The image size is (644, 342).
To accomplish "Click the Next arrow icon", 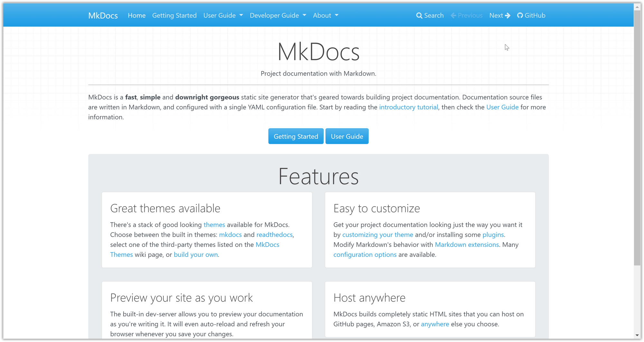I will point(507,15).
